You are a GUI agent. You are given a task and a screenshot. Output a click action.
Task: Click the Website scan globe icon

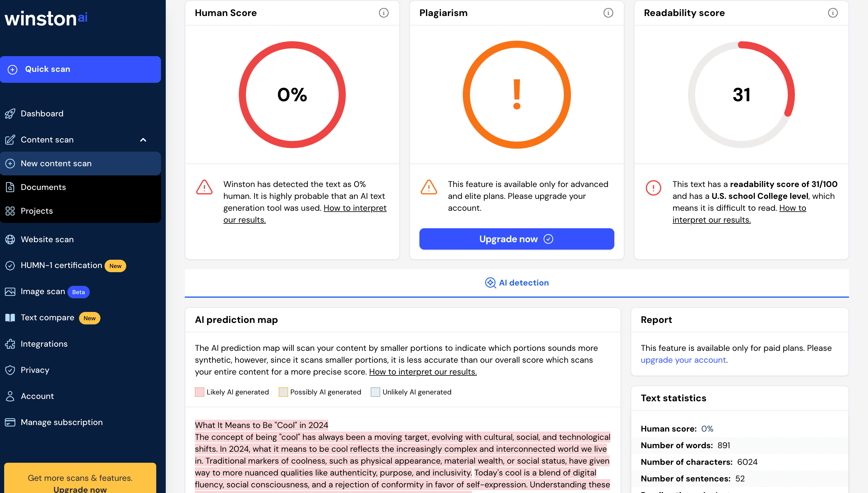click(x=10, y=240)
